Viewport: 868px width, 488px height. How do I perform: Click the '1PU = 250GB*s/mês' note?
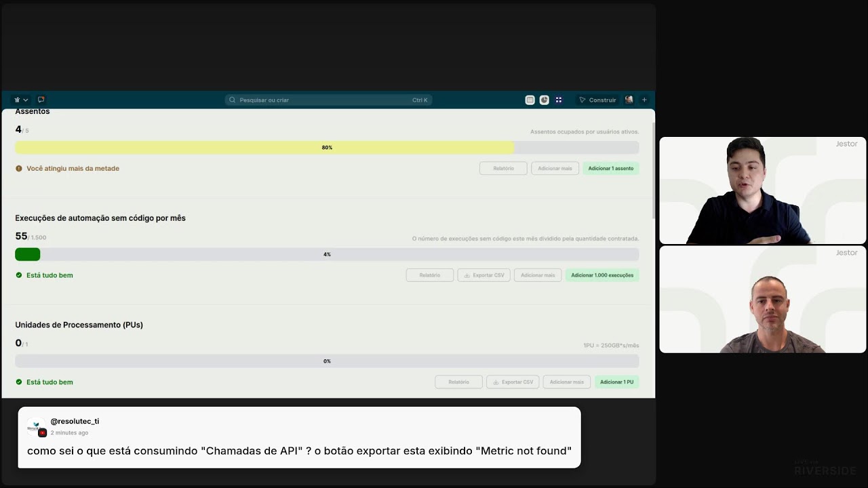(611, 346)
